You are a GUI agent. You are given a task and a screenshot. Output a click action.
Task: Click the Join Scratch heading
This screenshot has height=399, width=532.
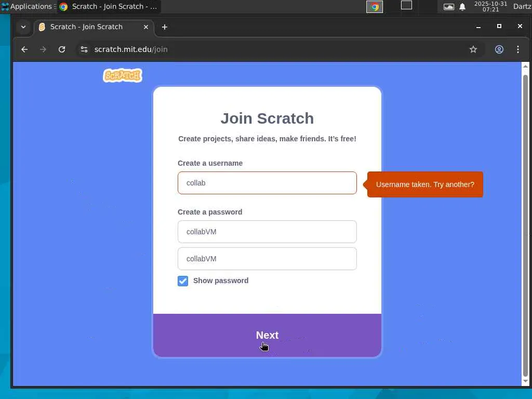point(267,118)
